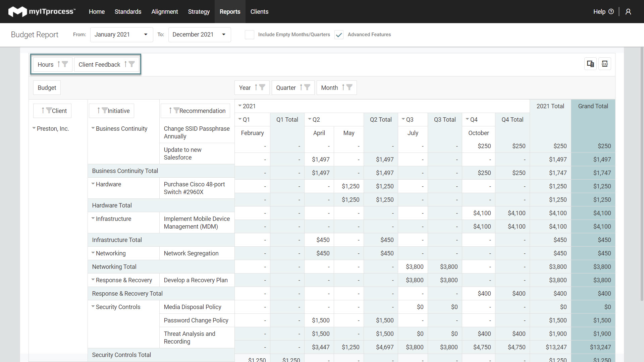Open the Standards menu

point(128,12)
